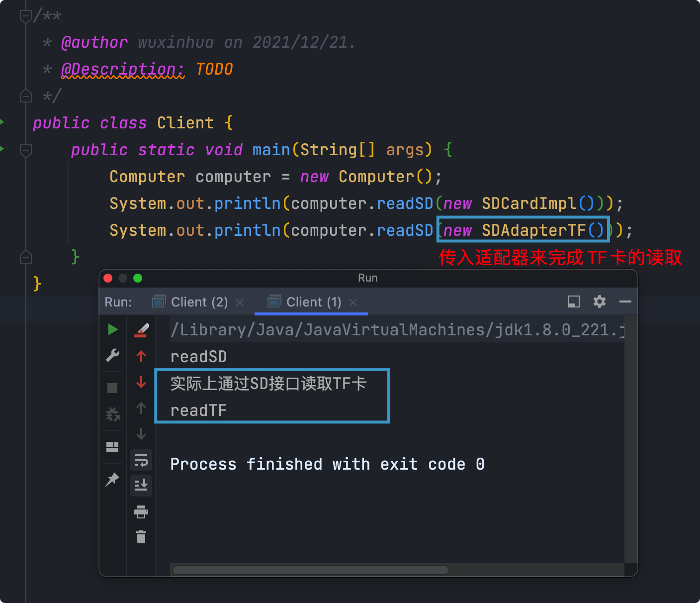The image size is (700, 603).
Task: Click the debug bug rerun icon
Action: (113, 414)
